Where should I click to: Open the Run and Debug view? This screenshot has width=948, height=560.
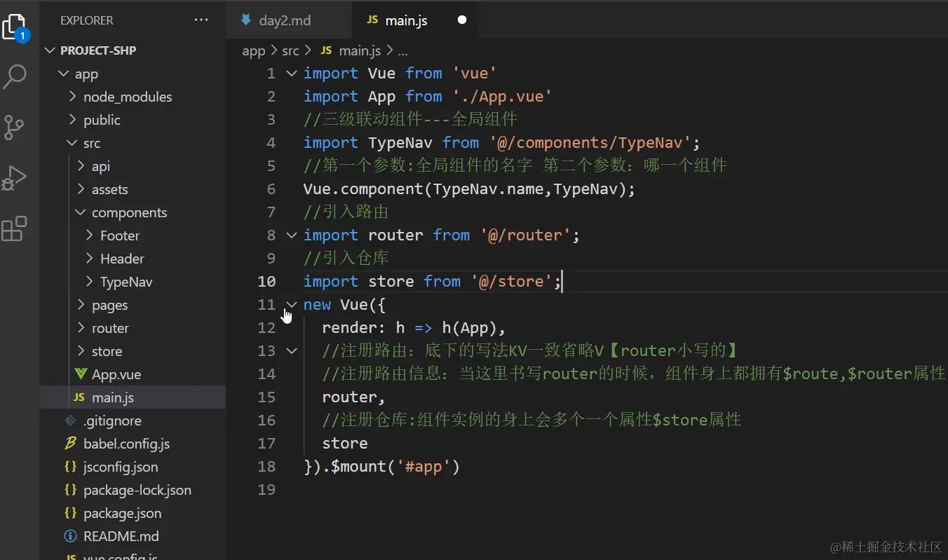click(15, 178)
